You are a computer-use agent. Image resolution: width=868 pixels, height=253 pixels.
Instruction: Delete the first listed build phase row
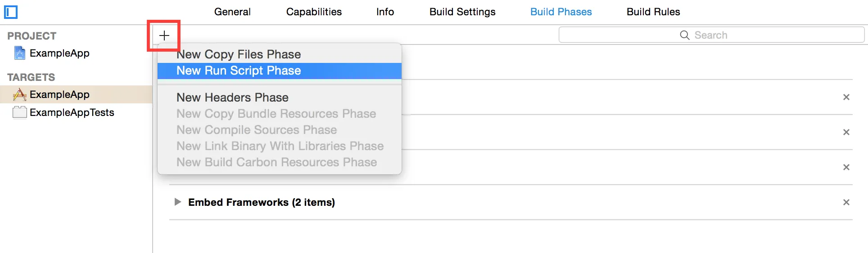[x=846, y=97]
